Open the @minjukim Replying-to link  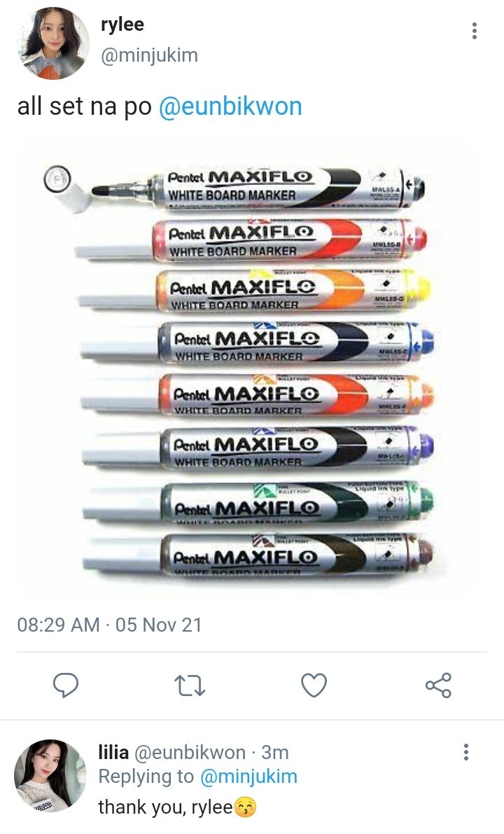pos(248,777)
